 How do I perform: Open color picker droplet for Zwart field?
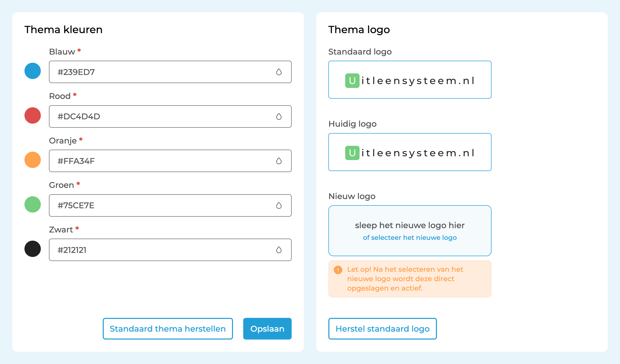coord(279,250)
